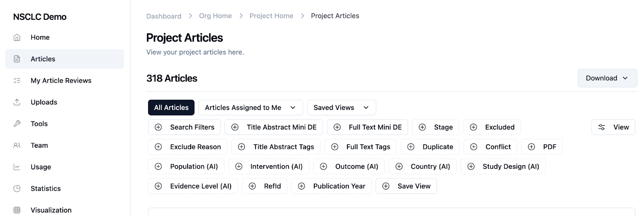Expand the Saved Views dropdown
Viewport: 644px width, 217px height.
click(x=341, y=108)
